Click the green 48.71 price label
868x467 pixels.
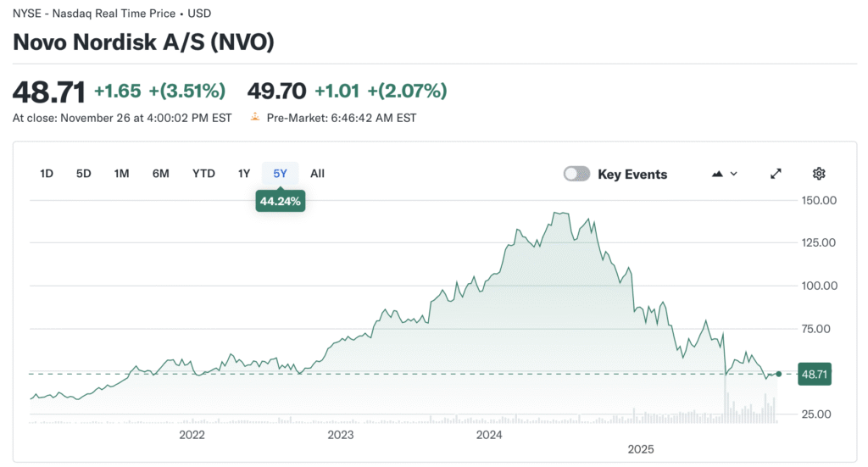click(x=815, y=374)
